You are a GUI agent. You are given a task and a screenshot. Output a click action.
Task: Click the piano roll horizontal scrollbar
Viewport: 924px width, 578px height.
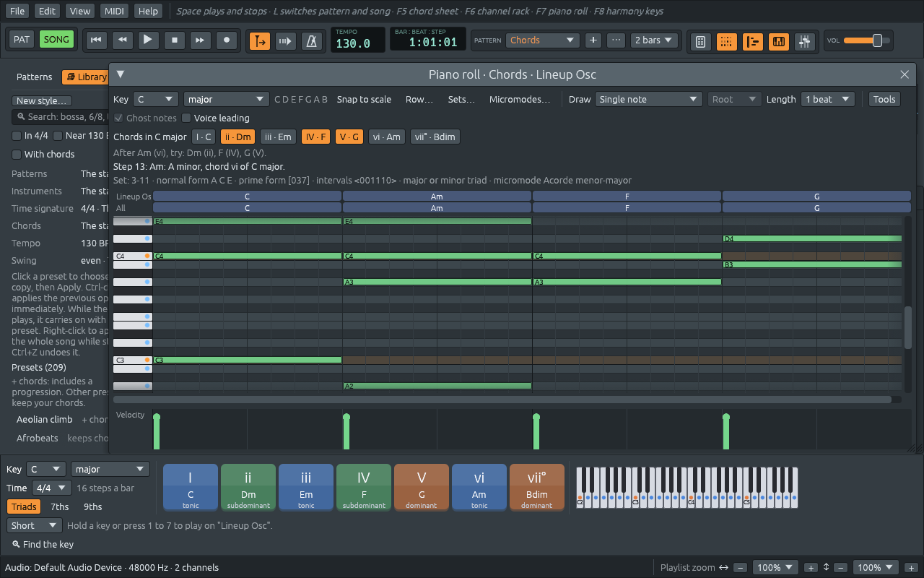[x=502, y=399]
